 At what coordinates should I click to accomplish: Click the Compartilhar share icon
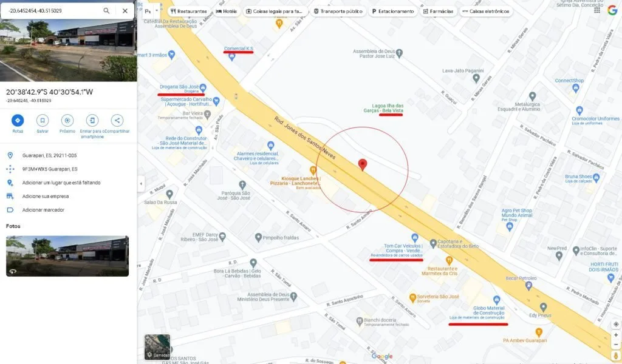(117, 120)
